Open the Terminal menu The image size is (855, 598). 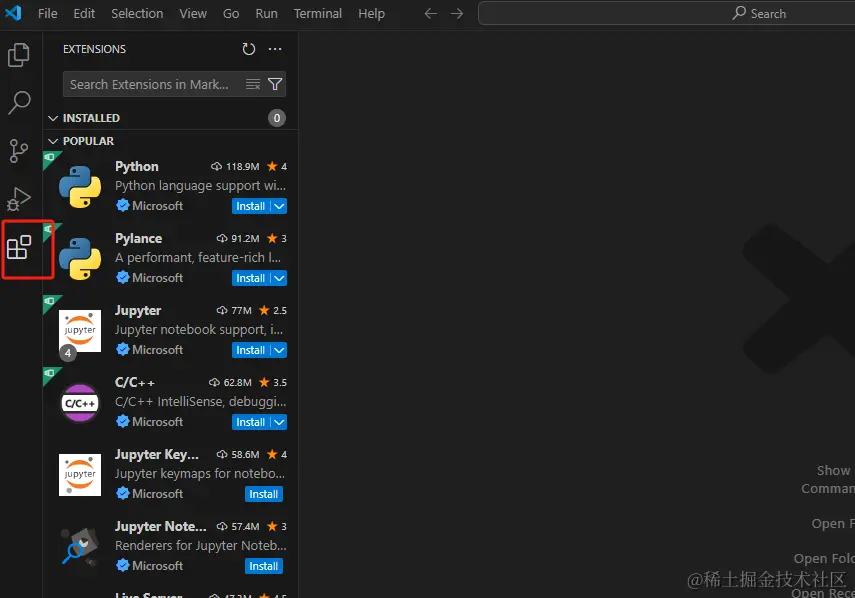317,13
